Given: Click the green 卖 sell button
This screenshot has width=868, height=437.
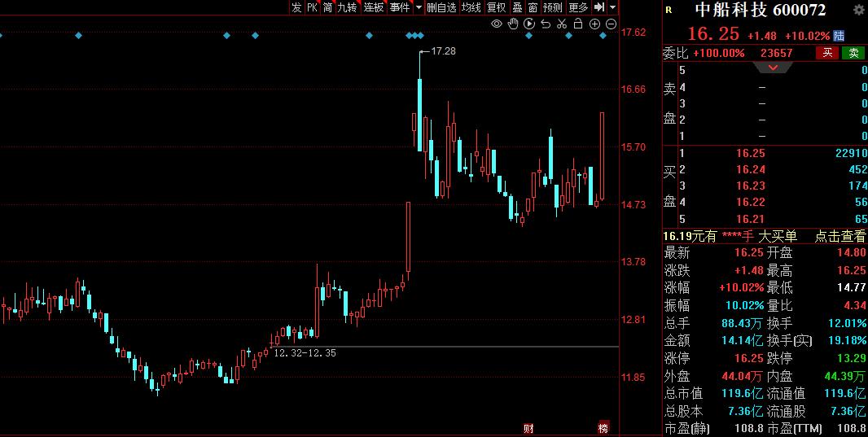Looking at the screenshot, I should (x=853, y=53).
